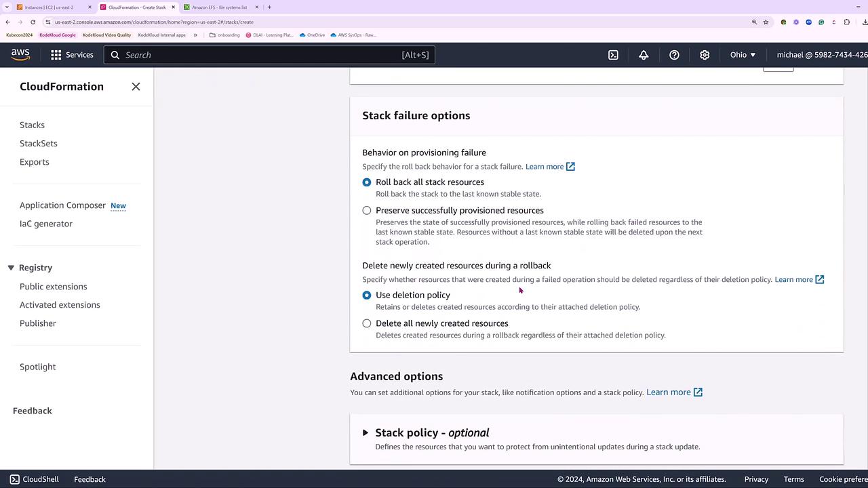
Task: Open the Kubecon2024 bookmark
Action: [20, 35]
